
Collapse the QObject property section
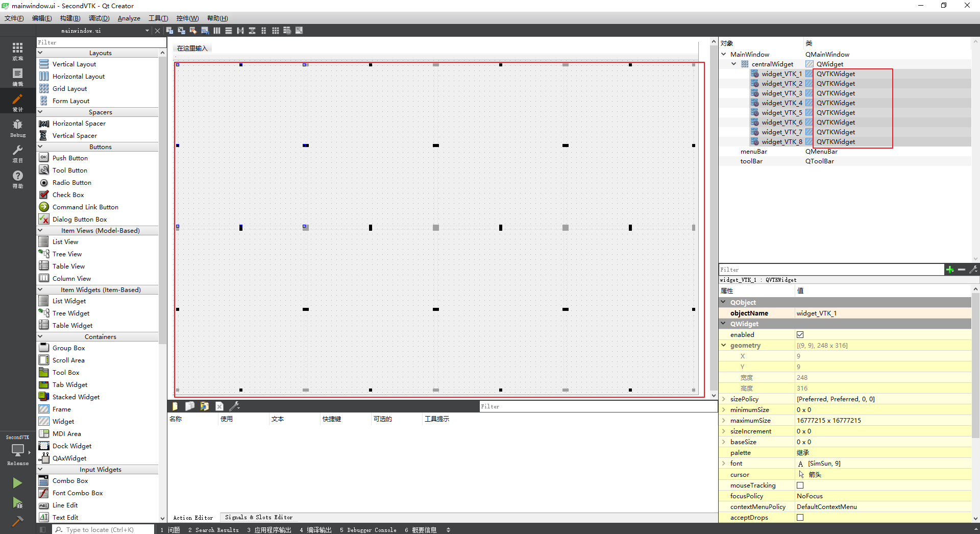(724, 302)
